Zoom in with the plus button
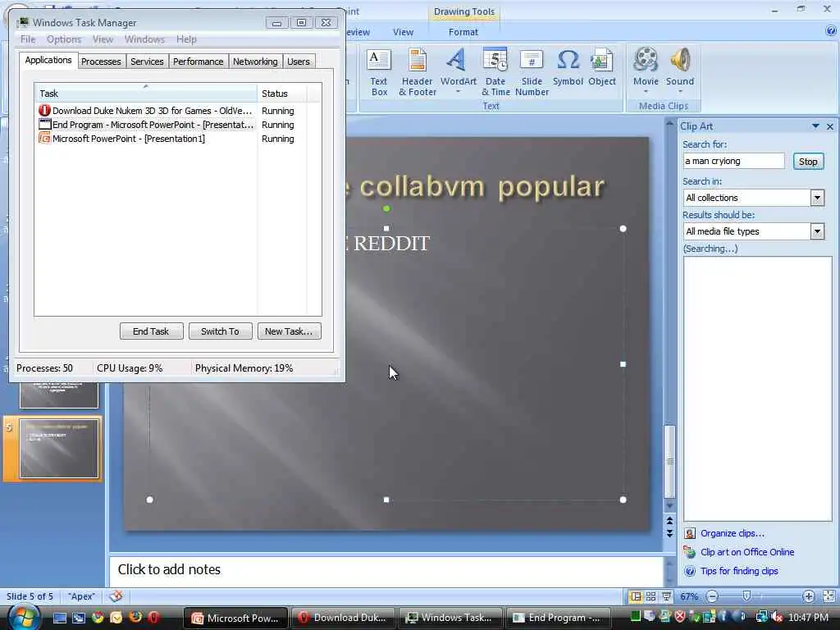This screenshot has height=630, width=840. tap(808, 596)
